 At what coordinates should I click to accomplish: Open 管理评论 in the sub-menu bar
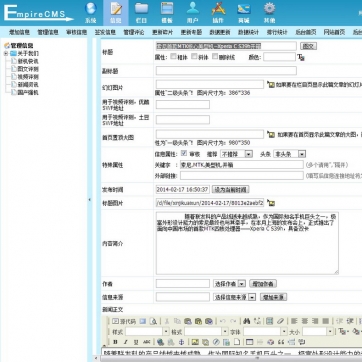(x=134, y=32)
